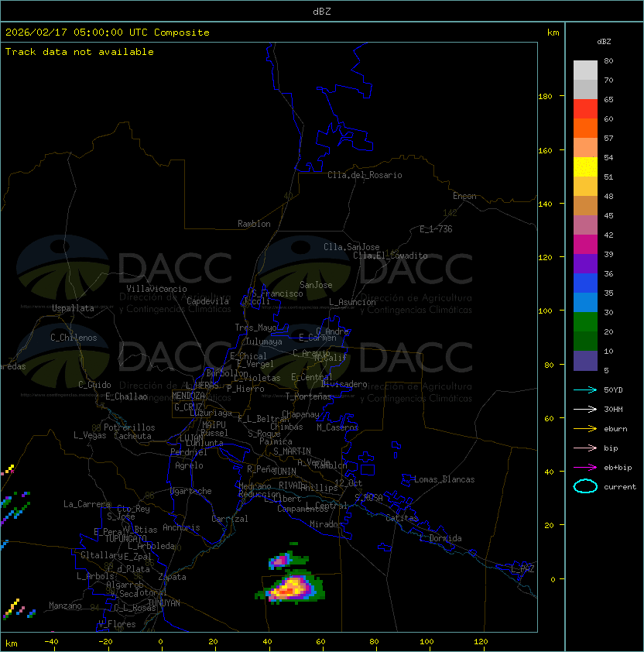Click the 'C_Chilenos' map label

coord(74,338)
